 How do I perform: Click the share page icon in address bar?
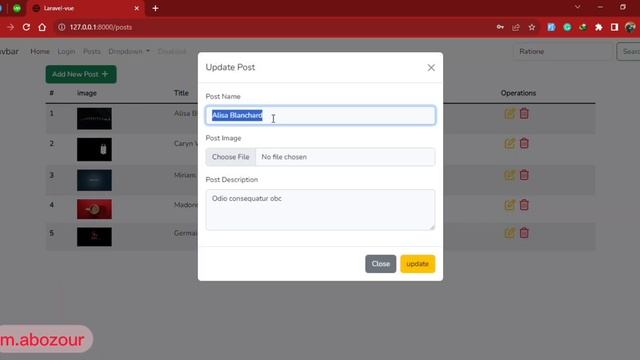pos(516,27)
